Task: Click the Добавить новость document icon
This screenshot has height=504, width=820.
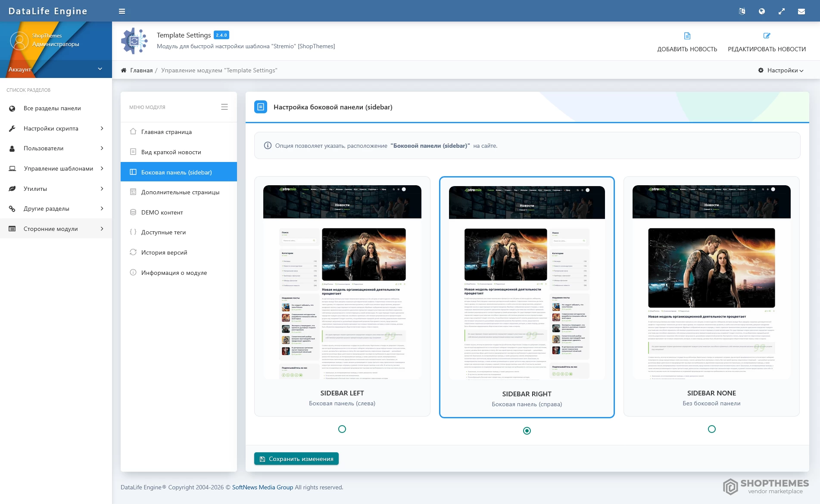Action: coord(687,36)
